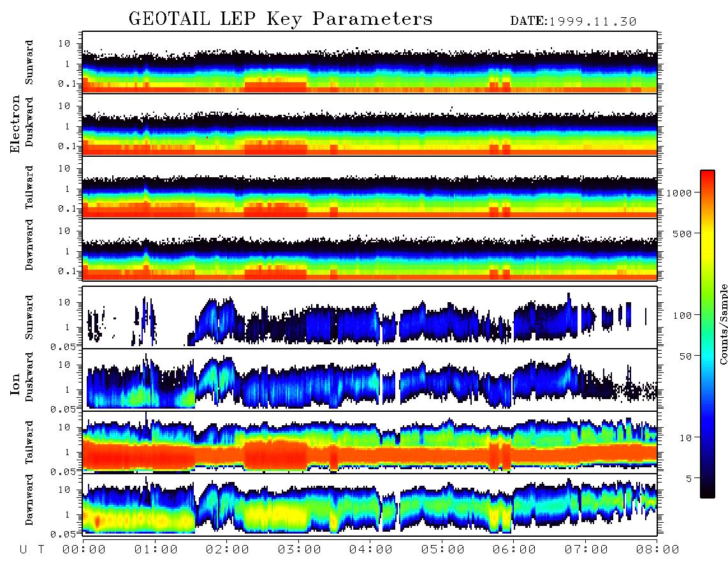Click the Electron Sunward spectrogram panel

[x=370, y=62]
